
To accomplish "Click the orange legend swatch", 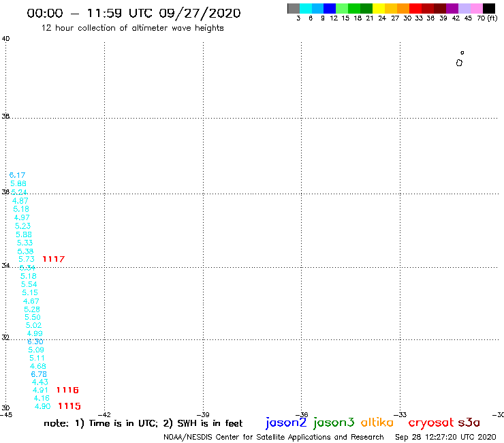I will (x=403, y=8).
